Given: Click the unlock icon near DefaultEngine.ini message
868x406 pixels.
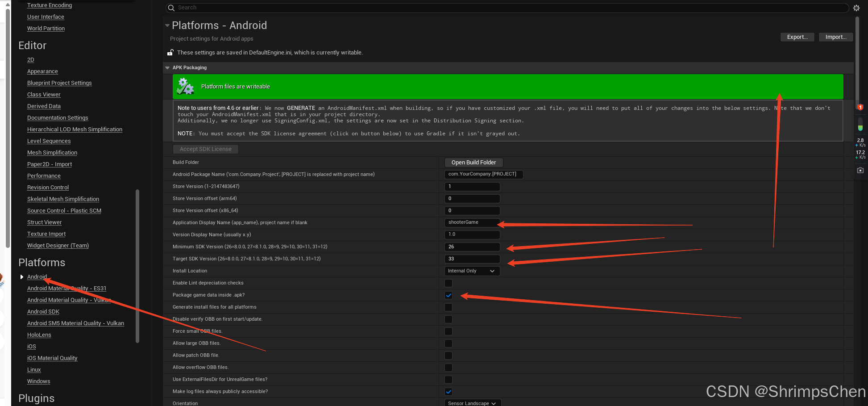Looking at the screenshot, I should (x=170, y=52).
